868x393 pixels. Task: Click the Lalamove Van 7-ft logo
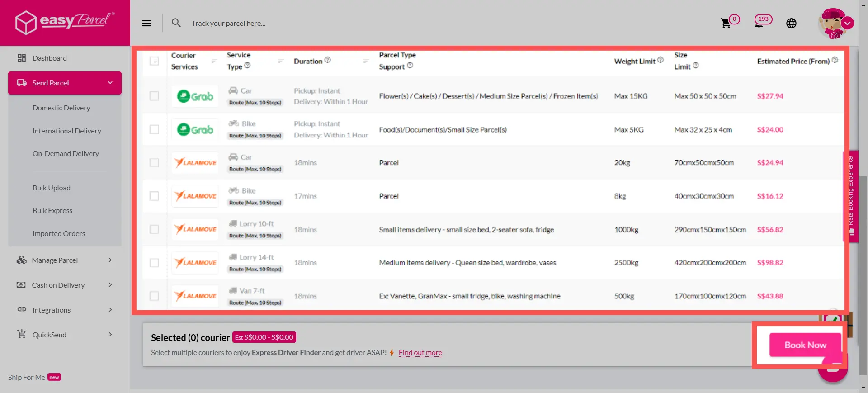[x=195, y=296]
